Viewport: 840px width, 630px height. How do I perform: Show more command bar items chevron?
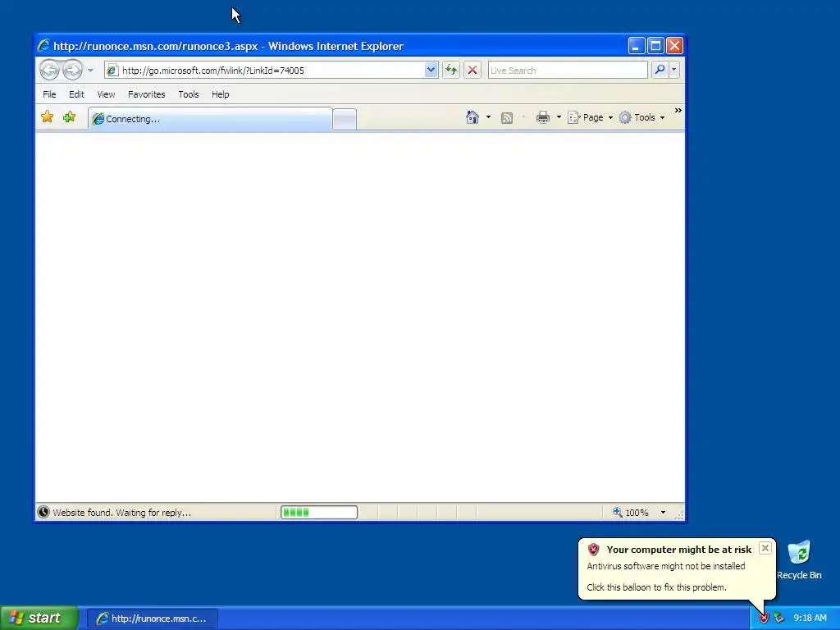[678, 111]
